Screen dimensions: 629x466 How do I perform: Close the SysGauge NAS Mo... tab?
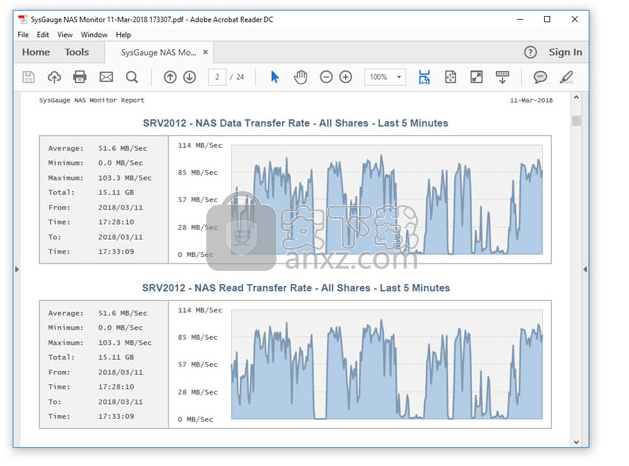(205, 52)
